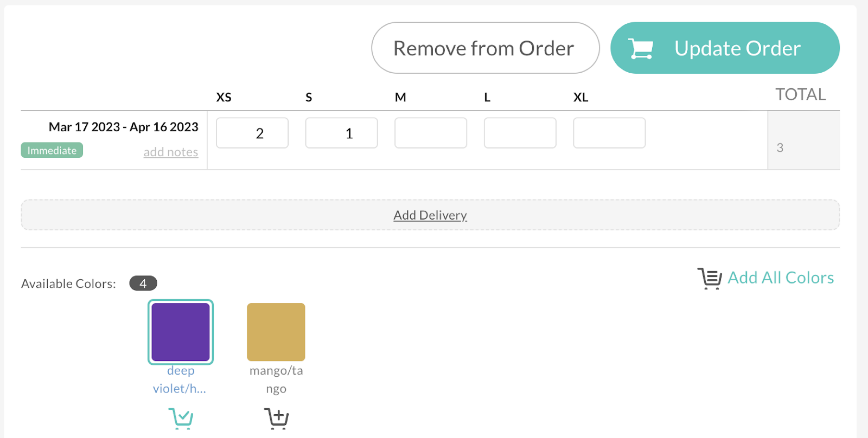
Task: Click the add-to-cart icon under mango/tango swatch
Action: [x=276, y=418]
